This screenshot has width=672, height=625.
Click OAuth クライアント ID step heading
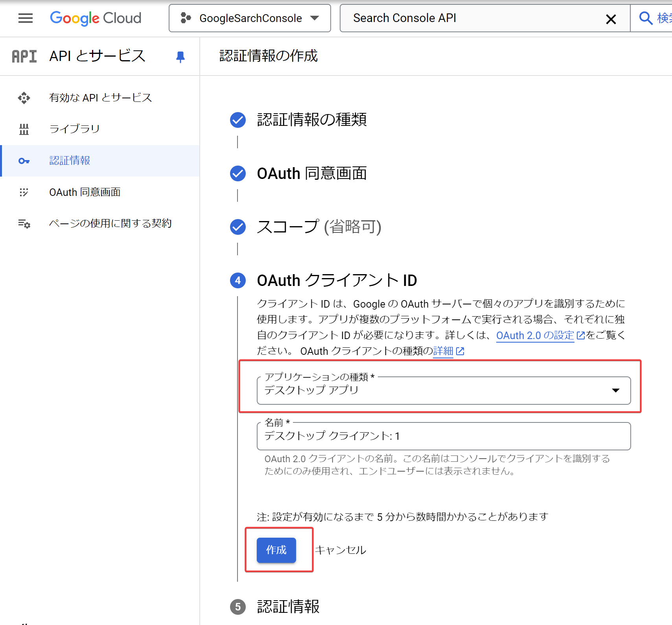coord(337,280)
